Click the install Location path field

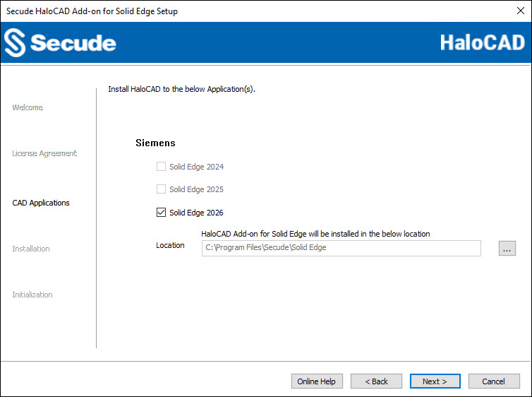tap(341, 248)
